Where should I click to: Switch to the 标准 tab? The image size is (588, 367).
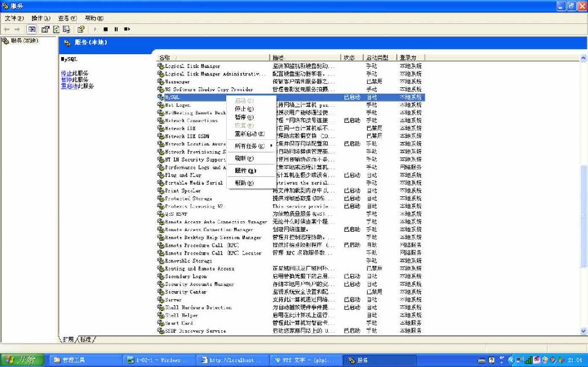click(x=86, y=339)
